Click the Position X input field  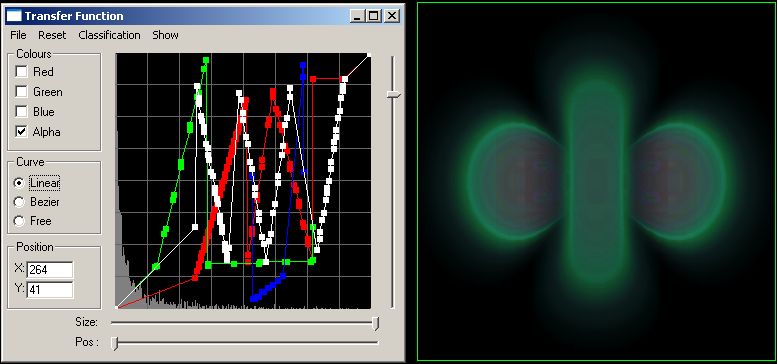point(50,270)
